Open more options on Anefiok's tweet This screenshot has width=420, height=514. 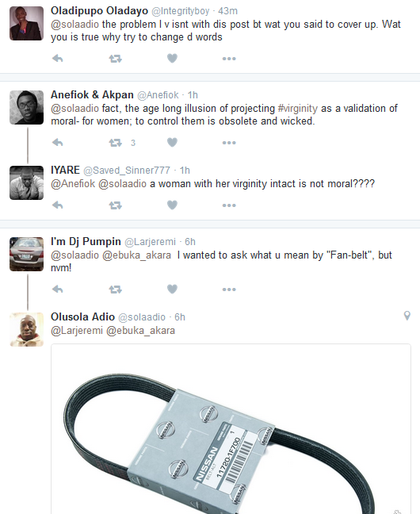229,143
